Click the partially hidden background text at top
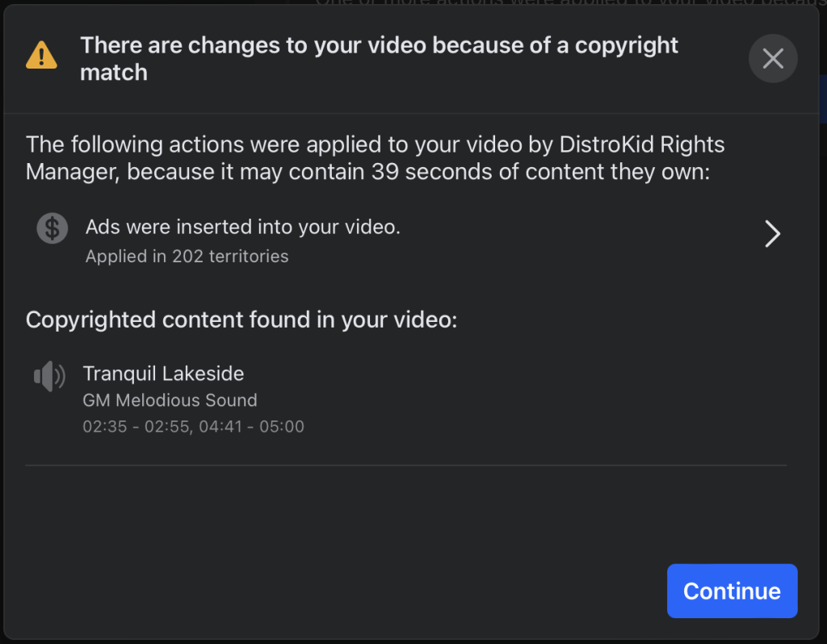 click(x=571, y=2)
